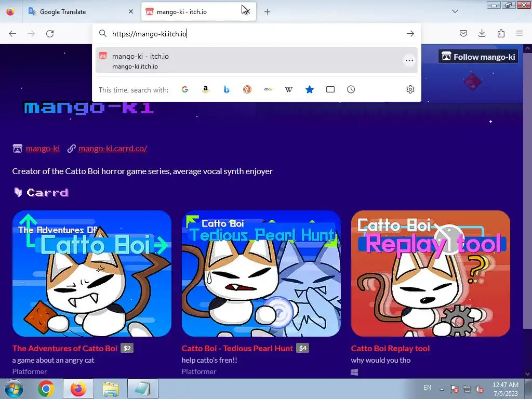This screenshot has width=532, height=399.
Task: Click the pixel-art Carrd link
Action: pyautogui.click(x=41, y=192)
